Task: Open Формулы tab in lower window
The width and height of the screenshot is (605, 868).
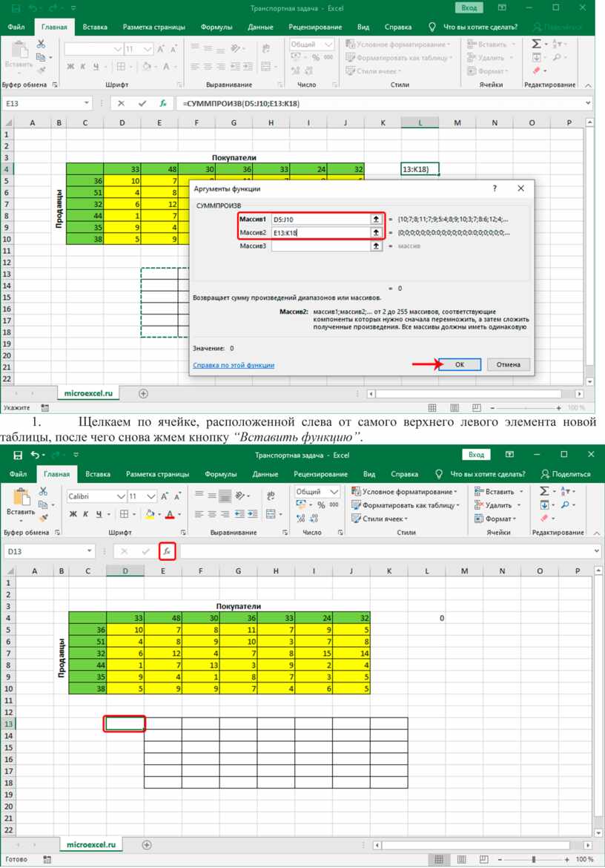Action: [221, 474]
